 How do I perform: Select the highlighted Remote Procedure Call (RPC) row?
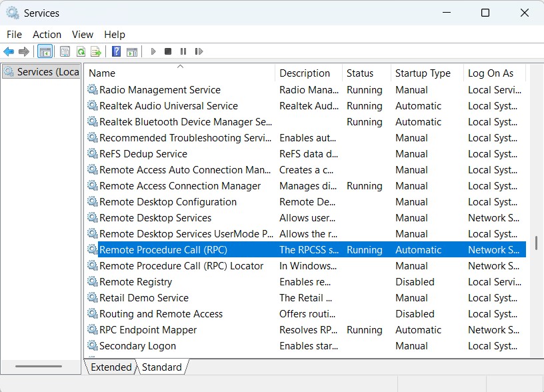(x=306, y=249)
